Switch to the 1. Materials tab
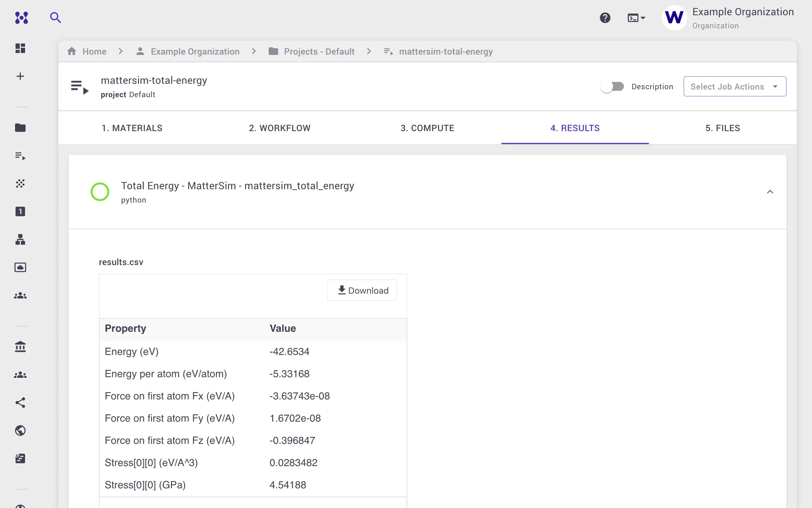 [132, 128]
